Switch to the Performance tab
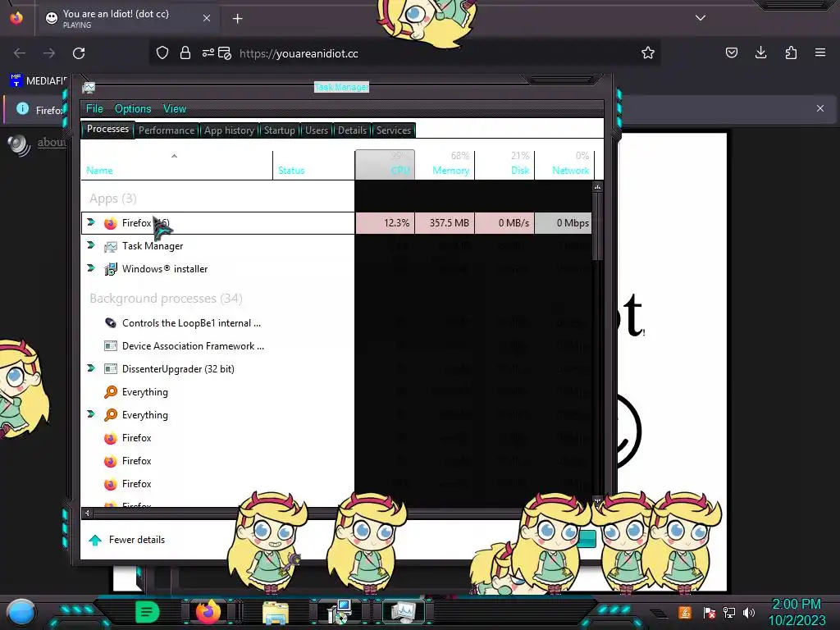This screenshot has height=630, width=840. tap(167, 130)
